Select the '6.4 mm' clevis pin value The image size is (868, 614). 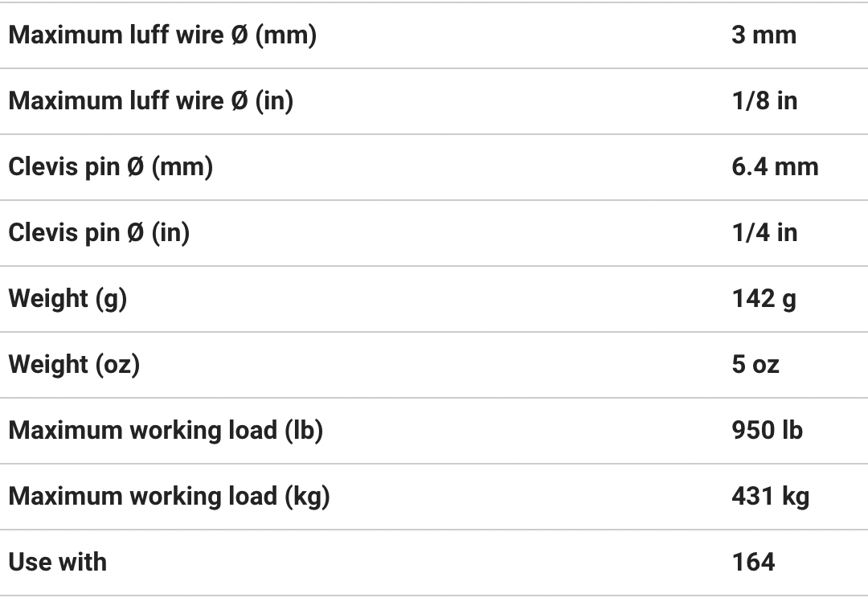pyautogui.click(x=775, y=167)
